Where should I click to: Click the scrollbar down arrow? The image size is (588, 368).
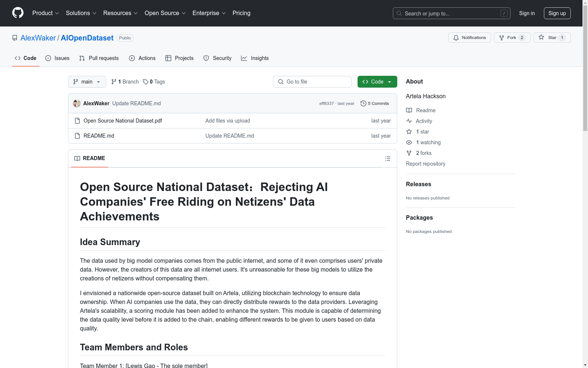[x=585, y=365]
